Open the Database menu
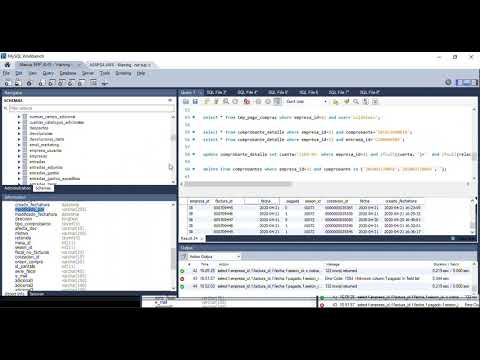Viewport: 480px width, 360px height. click(68, 73)
